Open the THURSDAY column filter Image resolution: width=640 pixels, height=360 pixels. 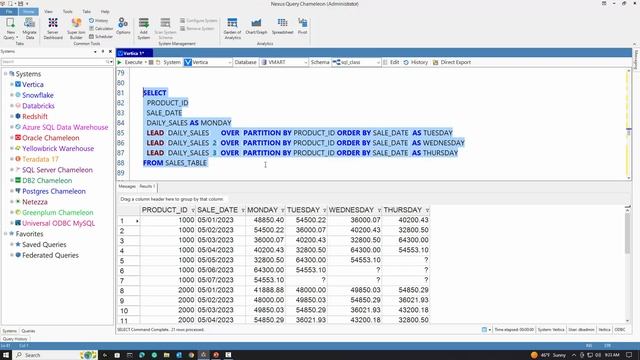[x=427, y=210]
